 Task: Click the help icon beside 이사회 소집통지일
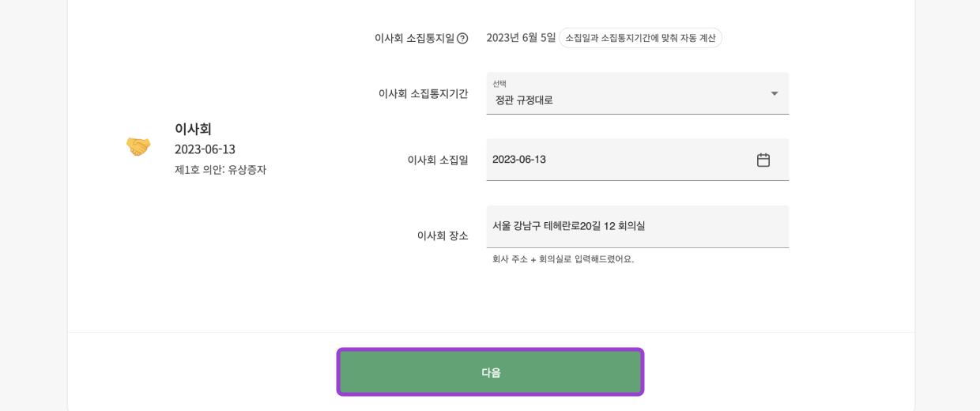click(x=462, y=38)
